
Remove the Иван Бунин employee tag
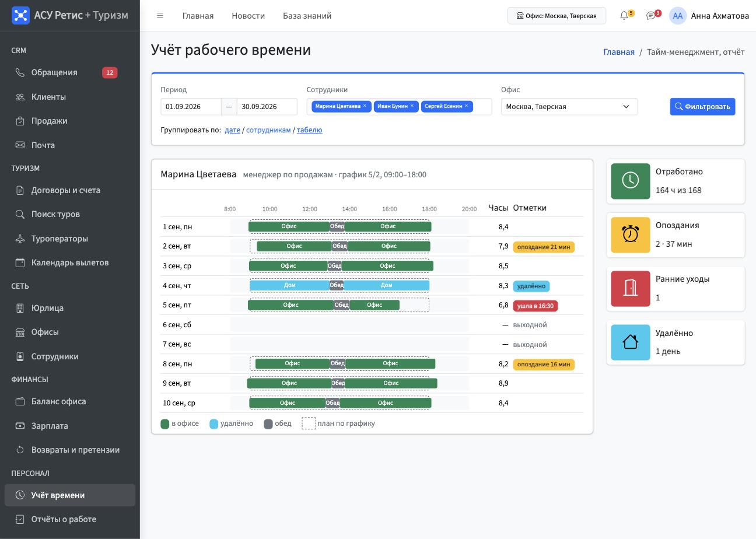click(412, 106)
